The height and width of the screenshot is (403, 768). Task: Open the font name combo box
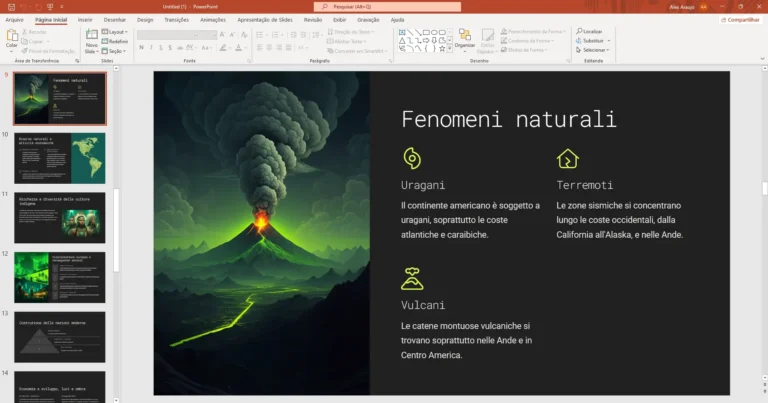166,35
